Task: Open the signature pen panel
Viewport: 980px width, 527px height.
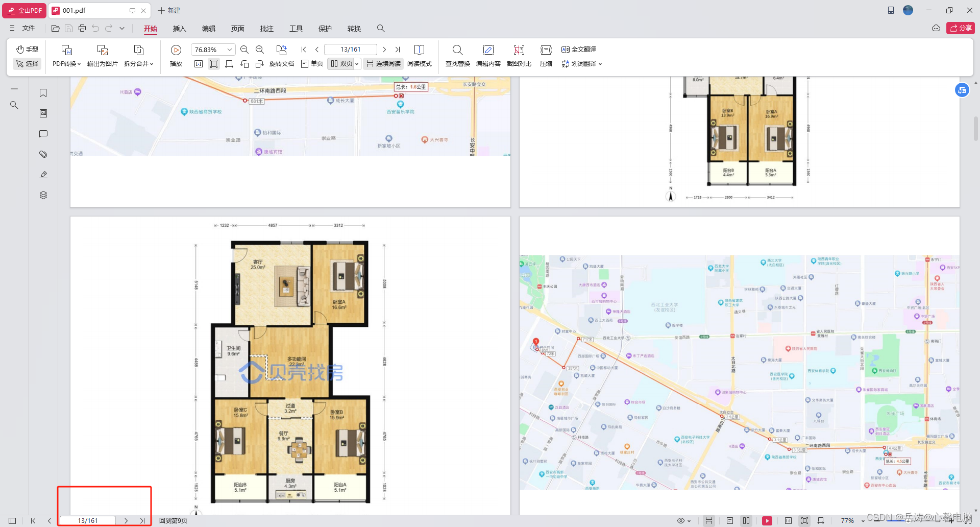Action: coord(43,175)
